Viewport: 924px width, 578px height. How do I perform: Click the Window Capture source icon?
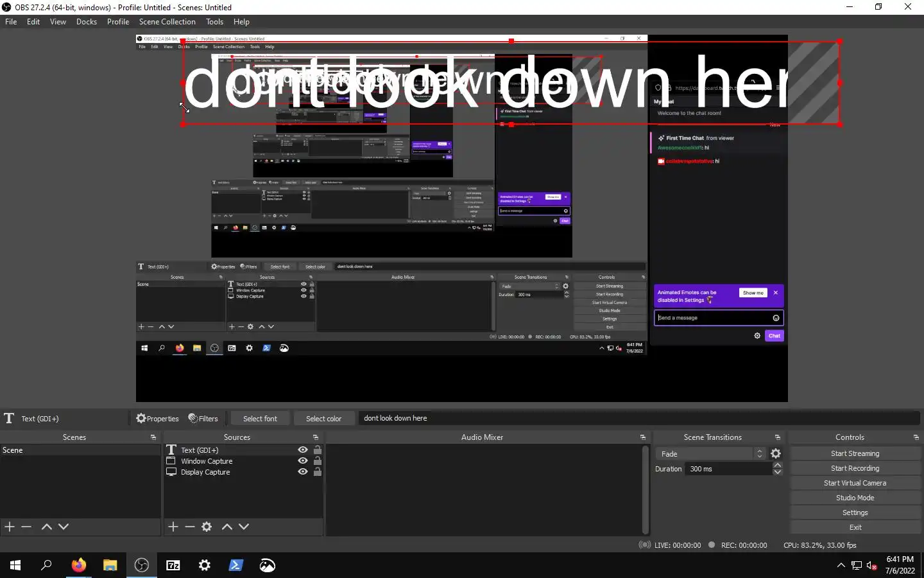point(171,460)
